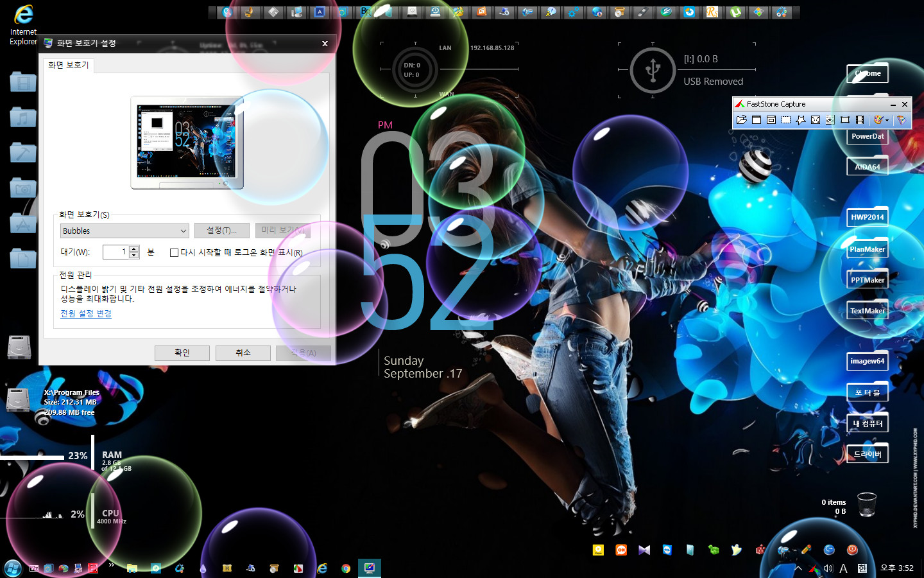Screen dimensions: 924x578
Task: Open Videos folder icon on left sidebar
Action: point(23,82)
